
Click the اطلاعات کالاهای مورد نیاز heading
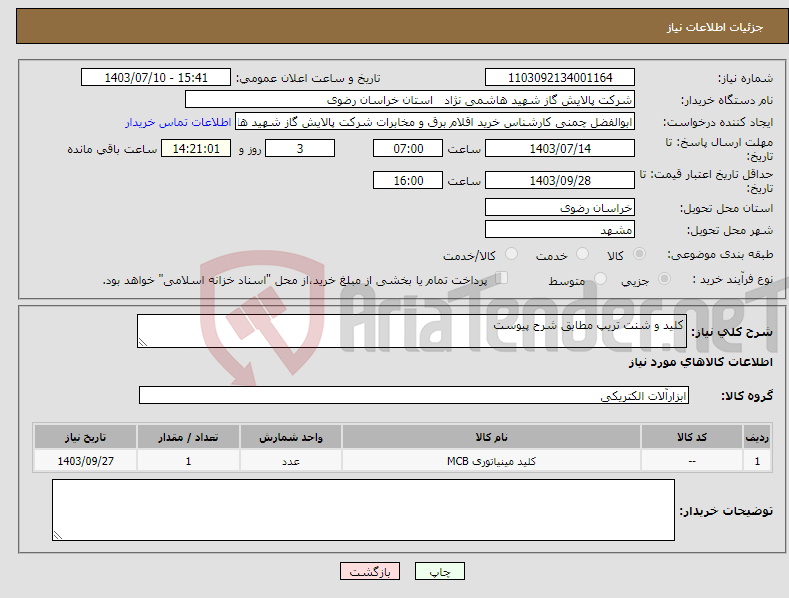coord(700,362)
